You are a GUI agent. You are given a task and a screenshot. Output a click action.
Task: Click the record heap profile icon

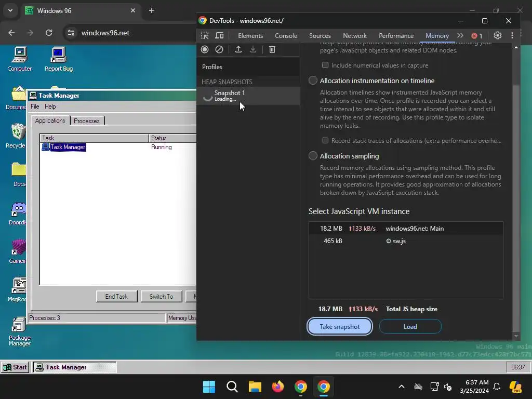tap(205, 49)
